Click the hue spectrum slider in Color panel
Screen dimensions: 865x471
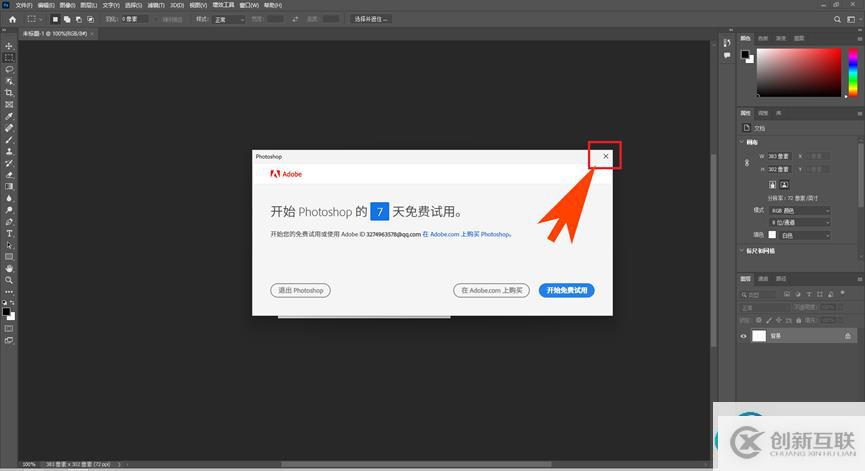pos(853,72)
